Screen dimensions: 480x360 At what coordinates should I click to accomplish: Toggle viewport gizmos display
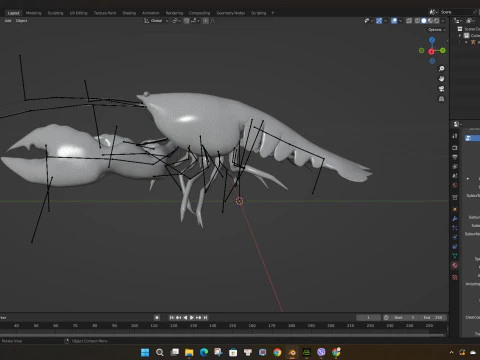coord(379,21)
